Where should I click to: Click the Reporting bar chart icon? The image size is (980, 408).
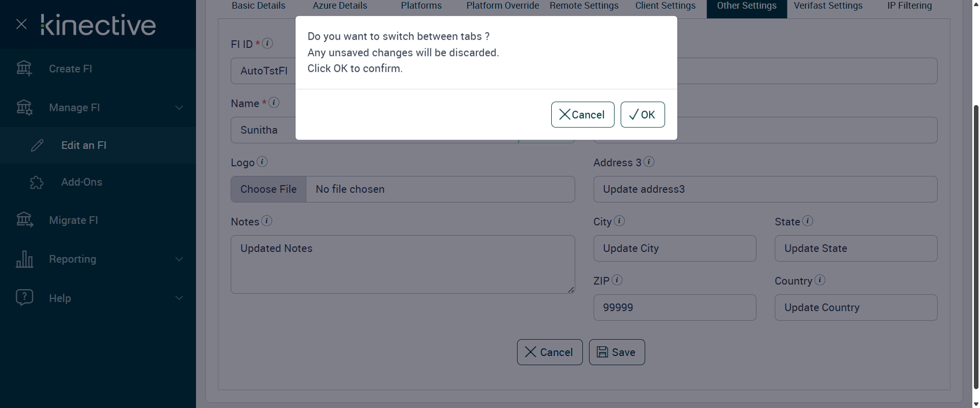pos(24,259)
